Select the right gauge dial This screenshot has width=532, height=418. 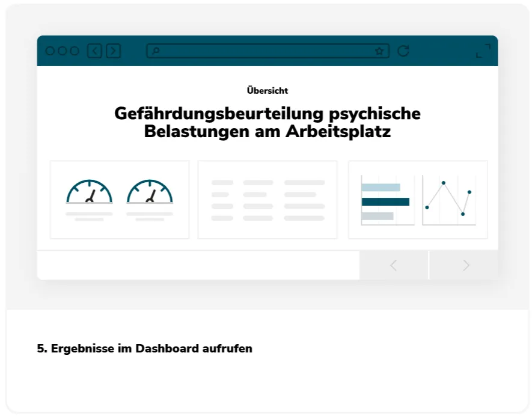[150, 191]
